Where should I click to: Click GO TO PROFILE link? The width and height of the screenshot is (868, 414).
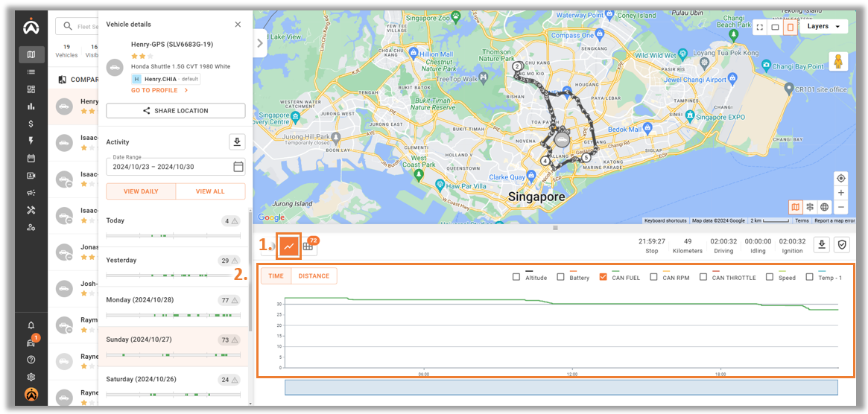click(160, 90)
